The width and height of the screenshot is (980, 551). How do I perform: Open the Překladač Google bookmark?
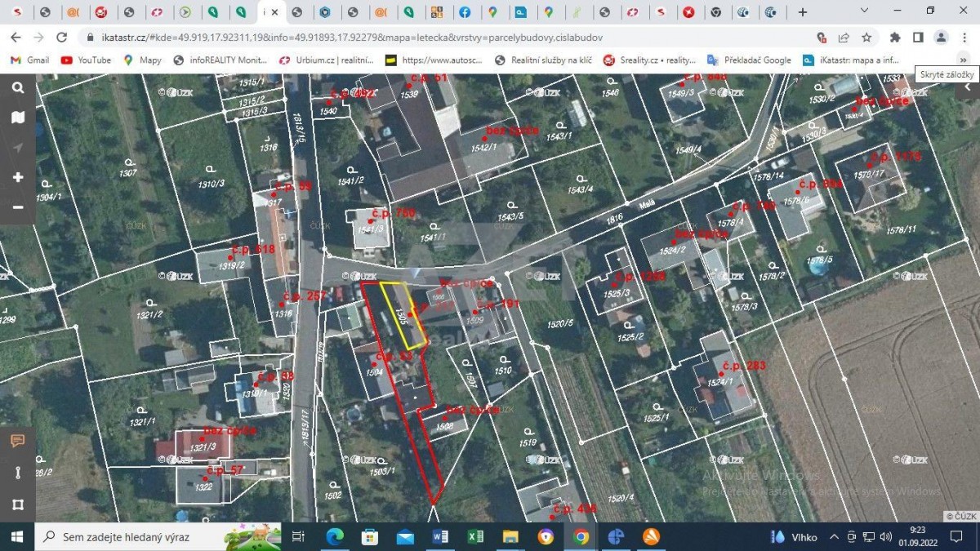749,60
